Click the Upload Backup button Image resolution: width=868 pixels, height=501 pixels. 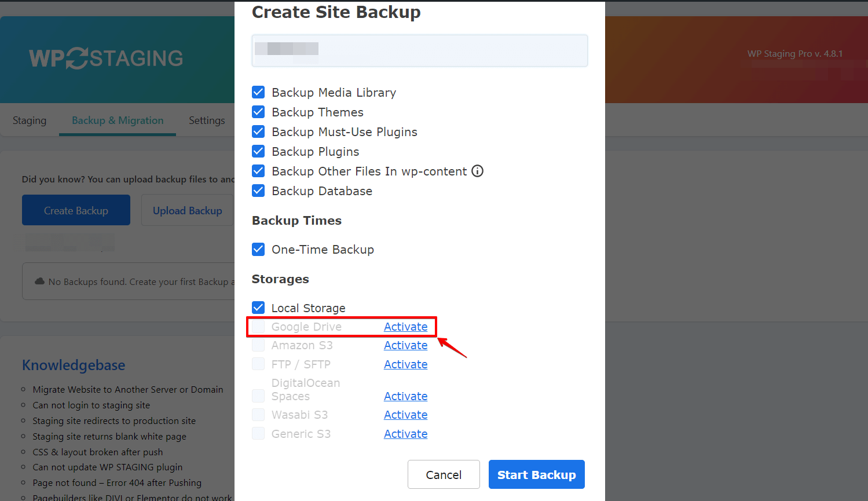pos(187,210)
